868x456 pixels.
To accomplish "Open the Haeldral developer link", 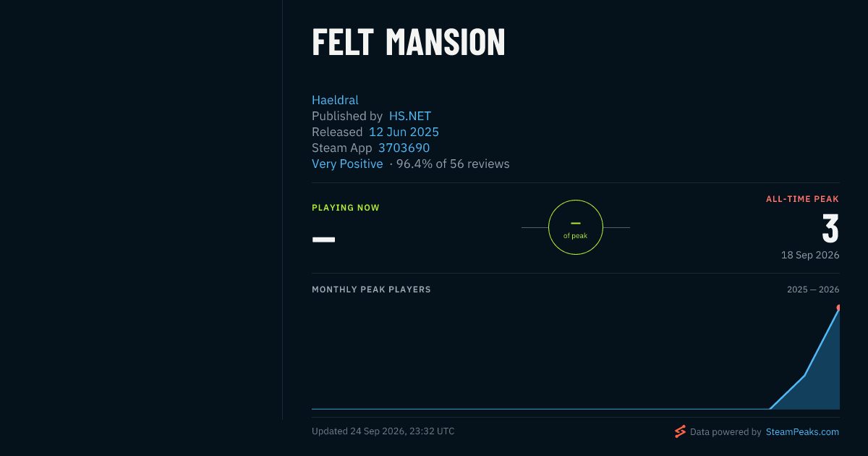I will [x=335, y=100].
